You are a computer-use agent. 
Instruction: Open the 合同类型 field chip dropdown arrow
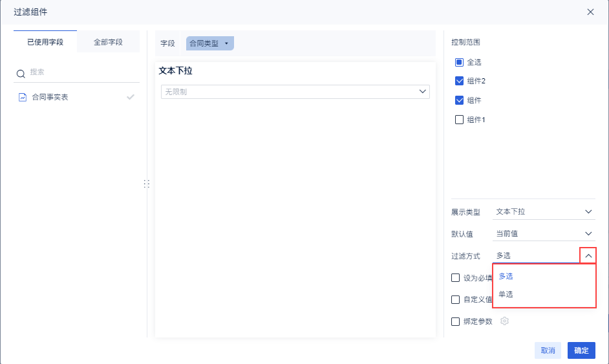[226, 43]
